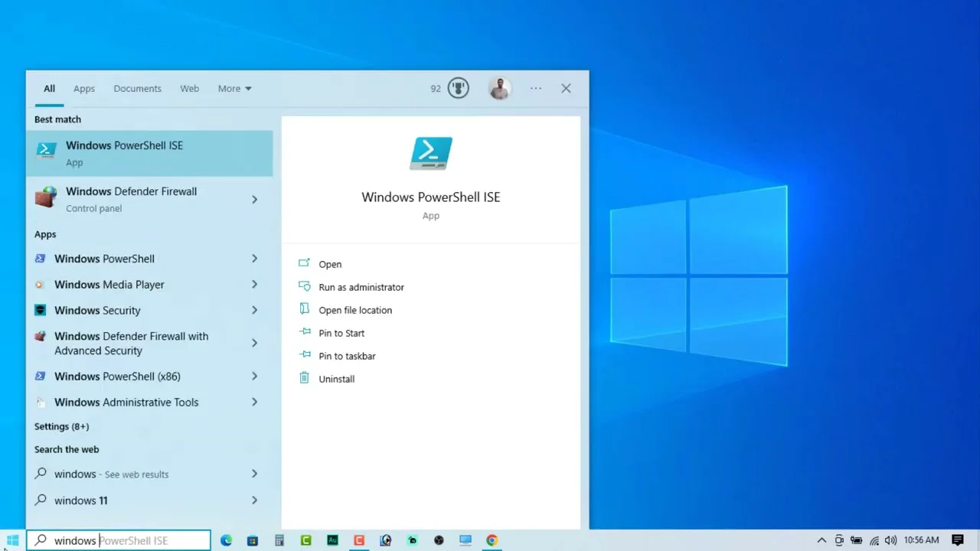
Task: Expand Windows Media Player result chevron
Action: pos(254,285)
